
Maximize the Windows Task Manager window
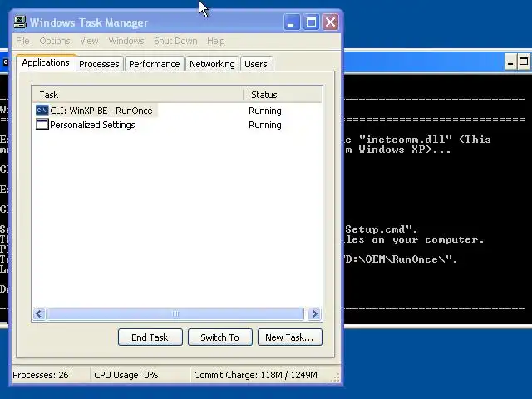311,22
